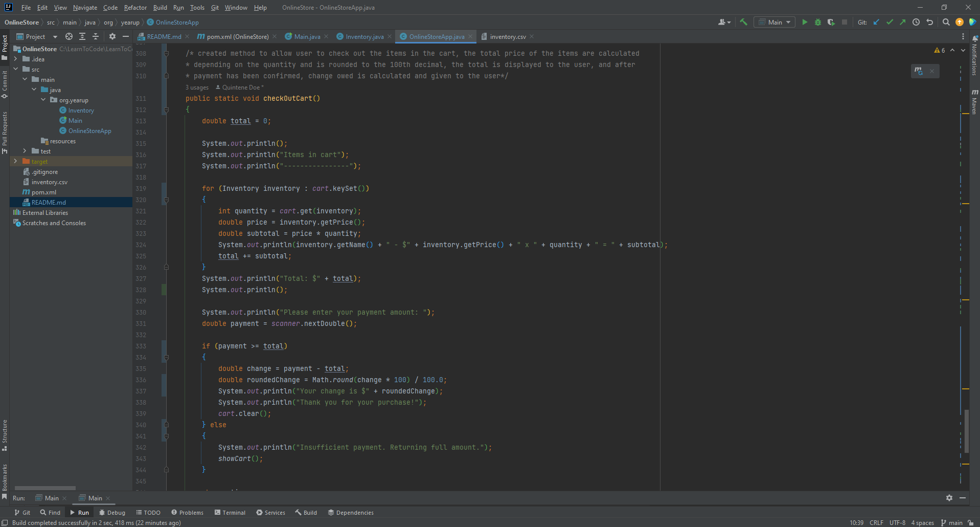This screenshot has height=527, width=980.
Task: Click the tabs more-options vertical dots
Action: coord(963,36)
